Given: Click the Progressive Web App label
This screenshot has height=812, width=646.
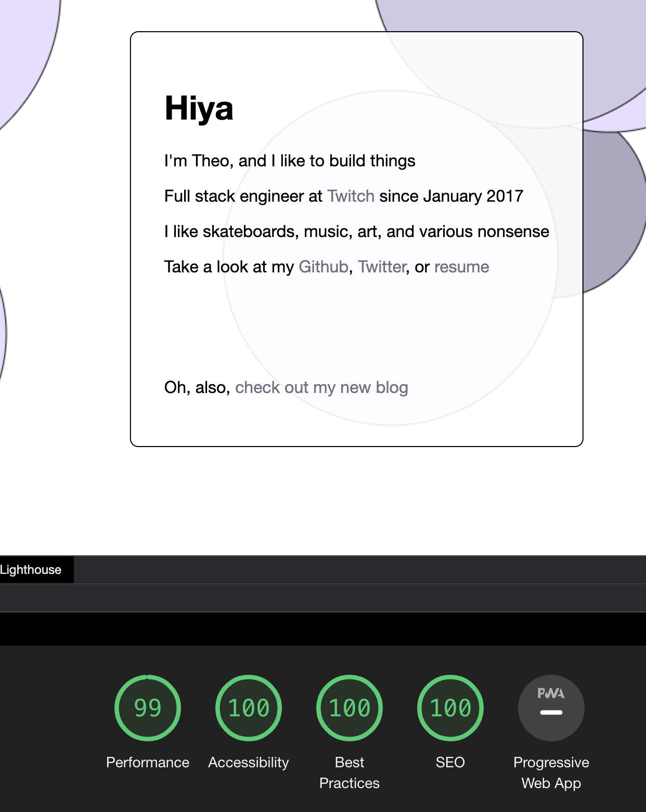Looking at the screenshot, I should 551,772.
